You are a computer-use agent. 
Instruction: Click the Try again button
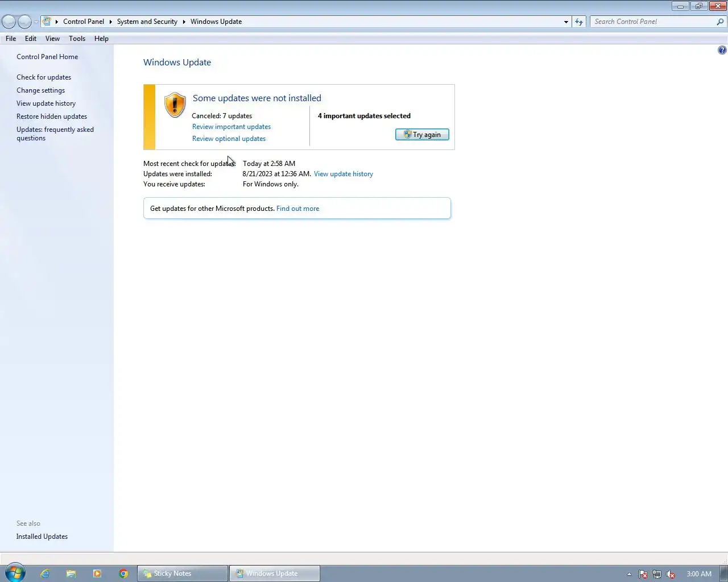click(422, 135)
